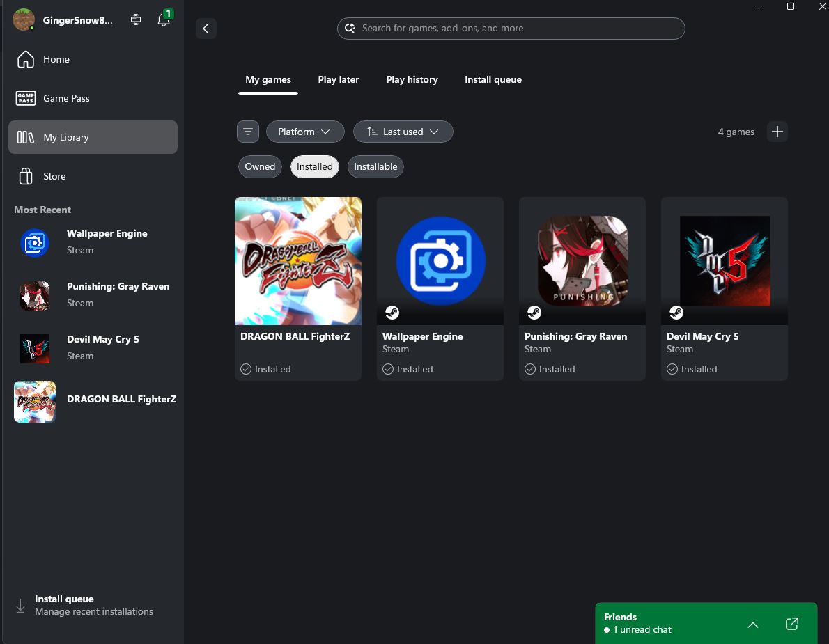829x644 pixels.
Task: Open the Devil May Cry 5 card artwork
Action: coord(725,261)
